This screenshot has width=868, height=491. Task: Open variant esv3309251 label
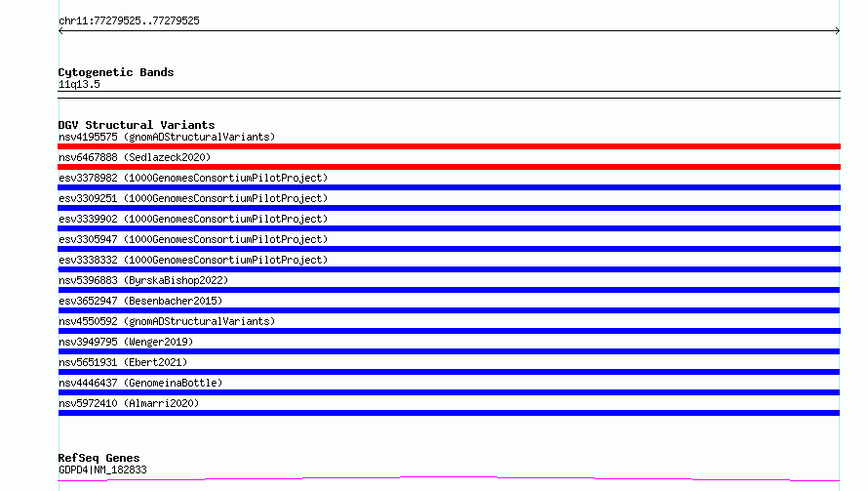(x=193, y=198)
